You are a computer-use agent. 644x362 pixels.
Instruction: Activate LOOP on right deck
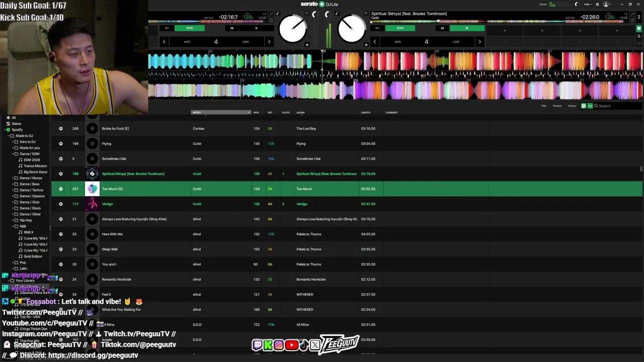456,42
